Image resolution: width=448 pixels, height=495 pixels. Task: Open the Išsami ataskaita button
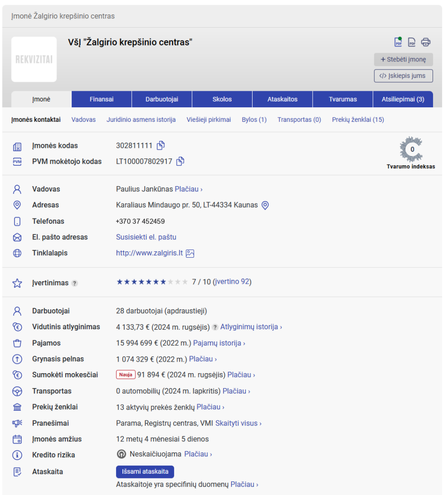click(145, 472)
